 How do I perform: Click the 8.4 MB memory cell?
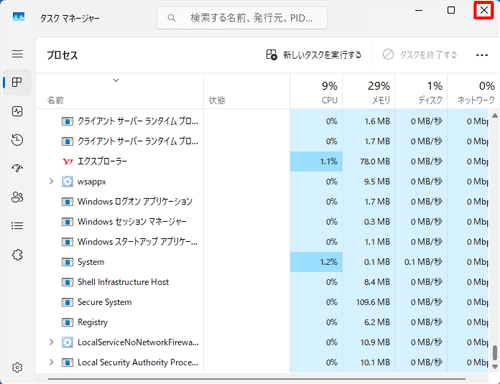tap(369, 282)
